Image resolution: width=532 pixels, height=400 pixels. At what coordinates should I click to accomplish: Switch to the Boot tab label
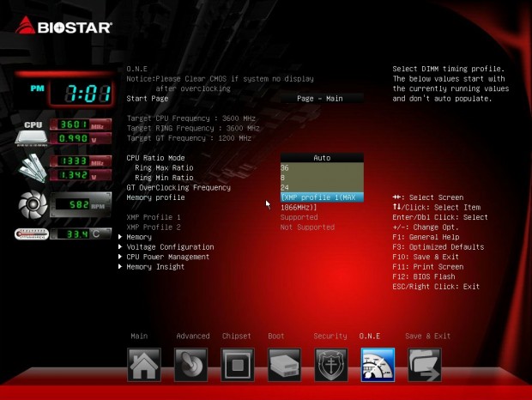(275, 336)
